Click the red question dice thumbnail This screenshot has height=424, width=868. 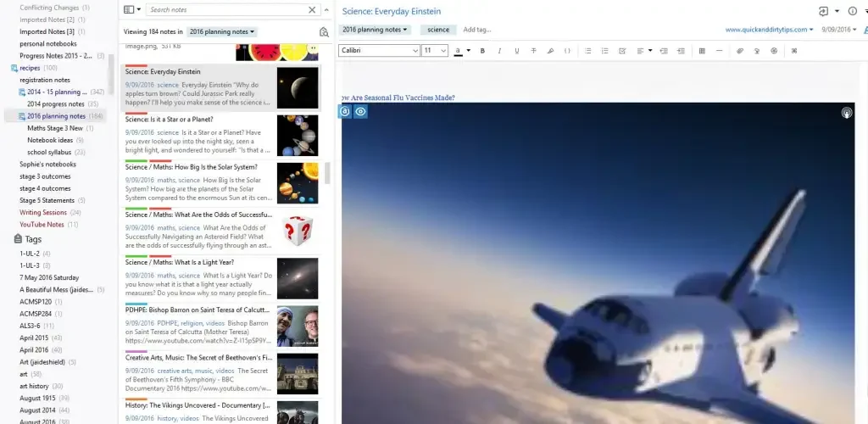click(298, 231)
